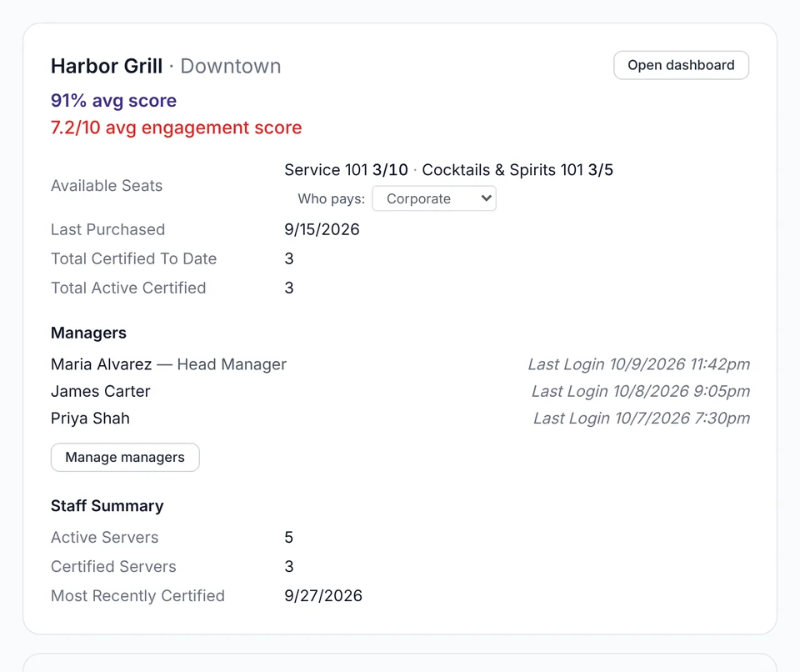Click Service 101 3/10 seats text
Screen dimensions: 800x672
click(346, 169)
